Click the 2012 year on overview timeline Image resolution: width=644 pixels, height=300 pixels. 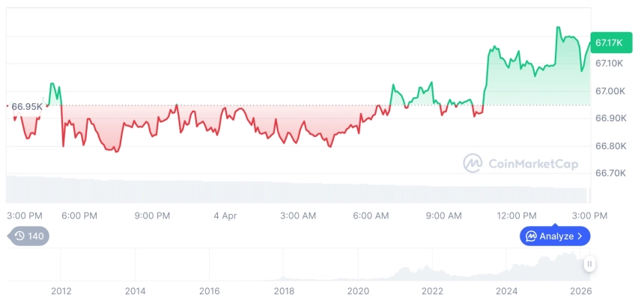coord(61,291)
